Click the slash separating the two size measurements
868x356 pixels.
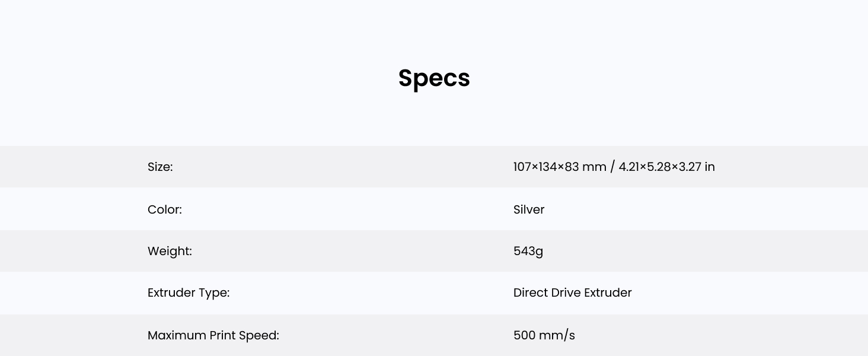[612, 167]
